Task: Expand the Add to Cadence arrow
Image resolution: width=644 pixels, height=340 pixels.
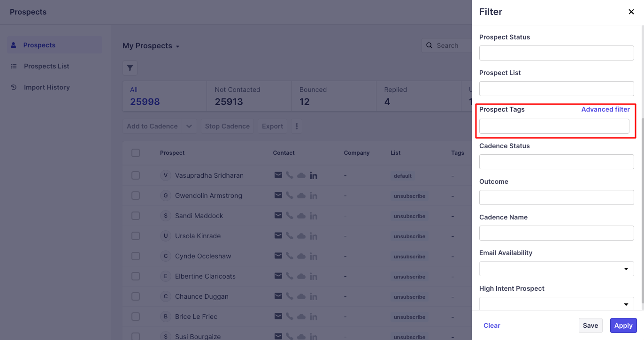Action: tap(189, 126)
